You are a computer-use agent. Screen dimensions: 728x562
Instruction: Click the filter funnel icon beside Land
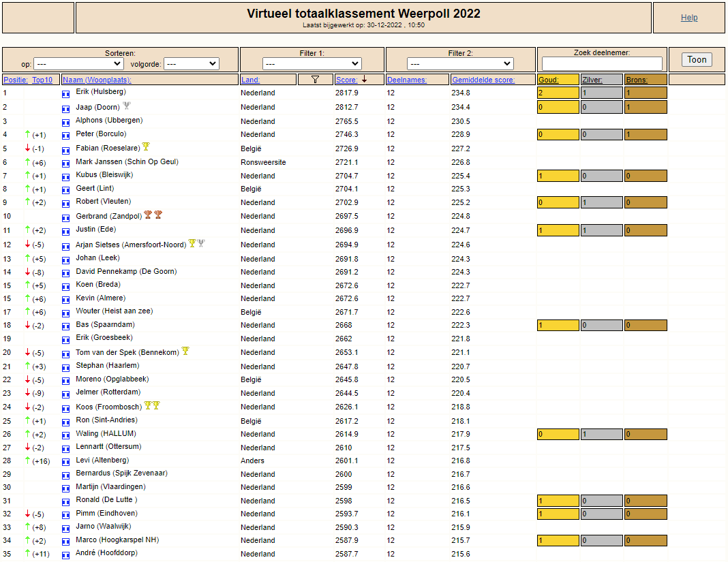[315, 79]
